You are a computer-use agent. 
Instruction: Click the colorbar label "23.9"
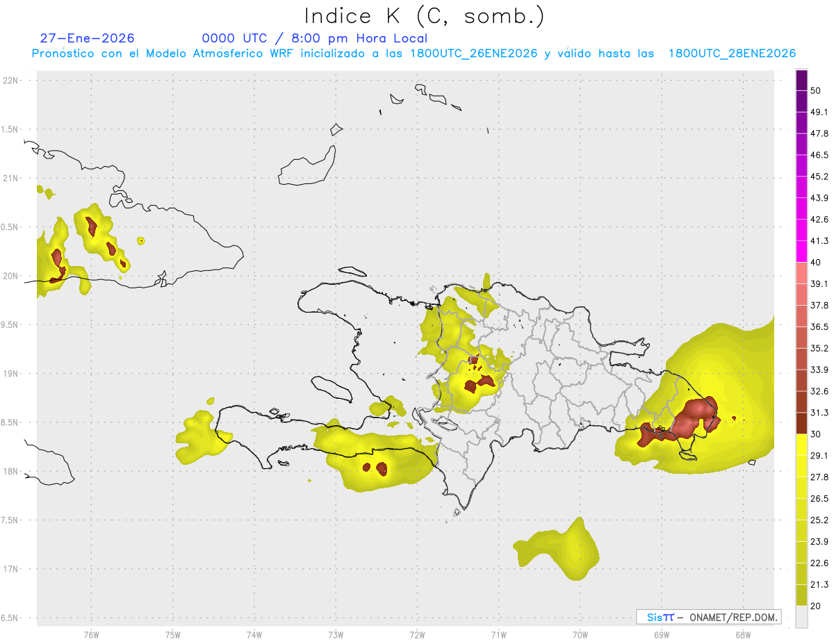click(x=819, y=541)
